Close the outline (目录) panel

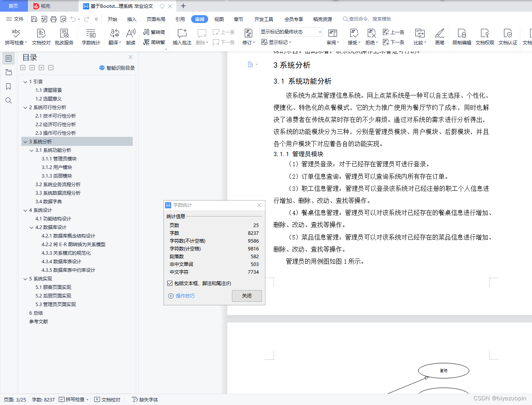click(x=131, y=57)
